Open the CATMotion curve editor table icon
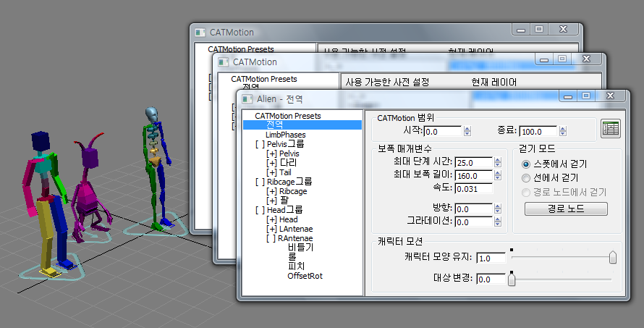 point(610,129)
